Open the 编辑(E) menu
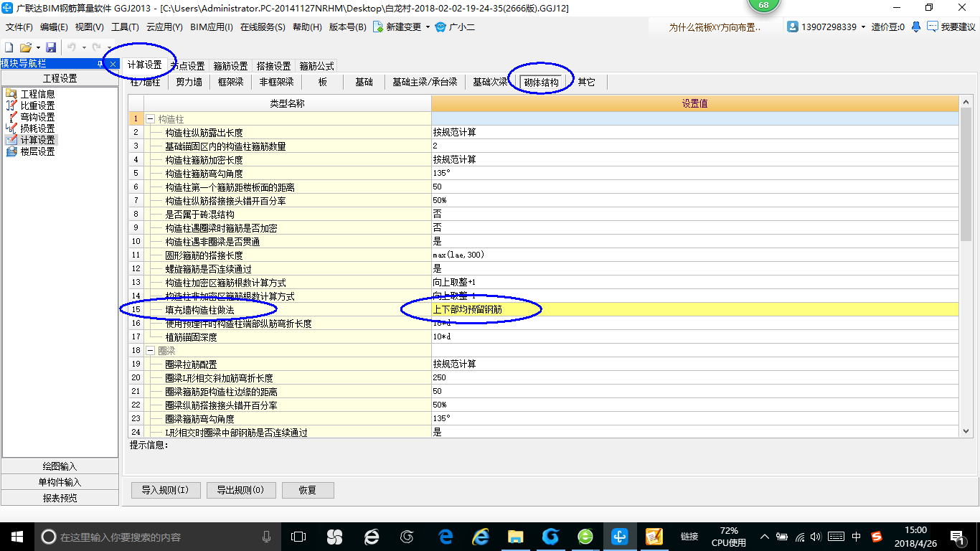This screenshot has height=551, width=980. [x=54, y=27]
